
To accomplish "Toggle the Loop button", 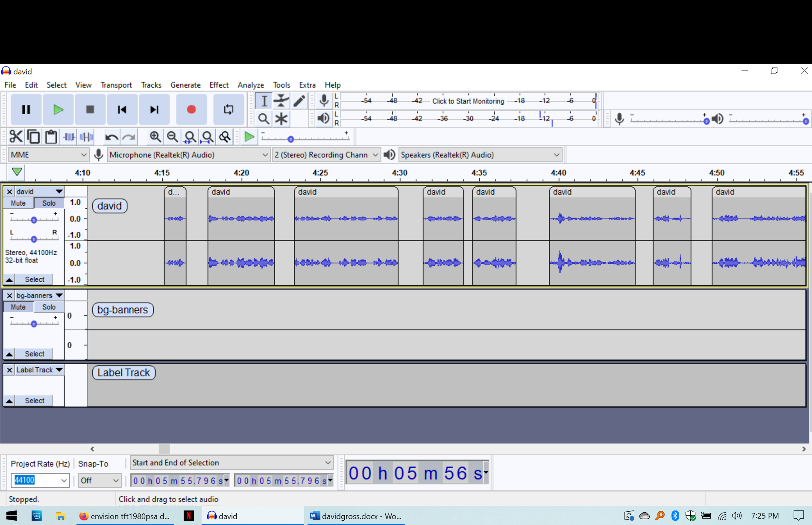I will (229, 109).
